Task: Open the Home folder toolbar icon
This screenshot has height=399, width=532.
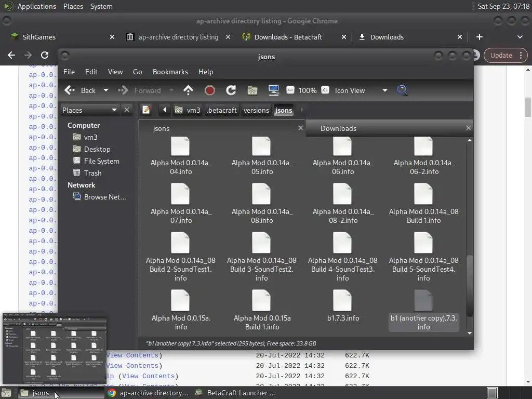Action: (x=252, y=90)
